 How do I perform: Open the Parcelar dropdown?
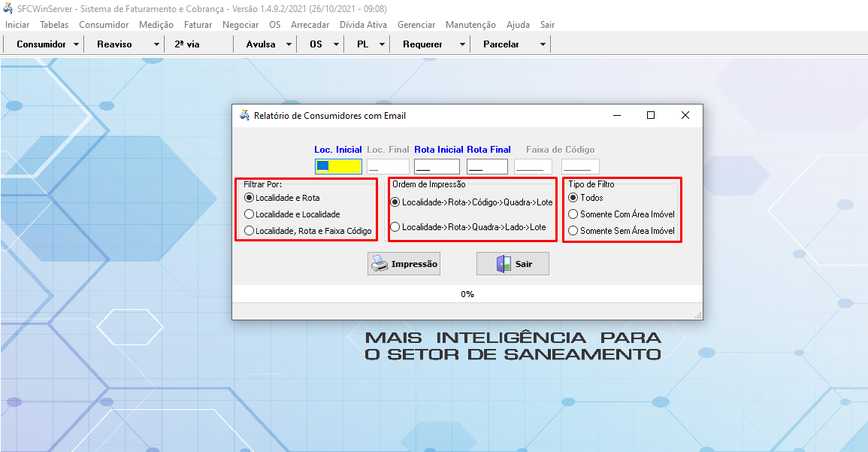(x=542, y=44)
